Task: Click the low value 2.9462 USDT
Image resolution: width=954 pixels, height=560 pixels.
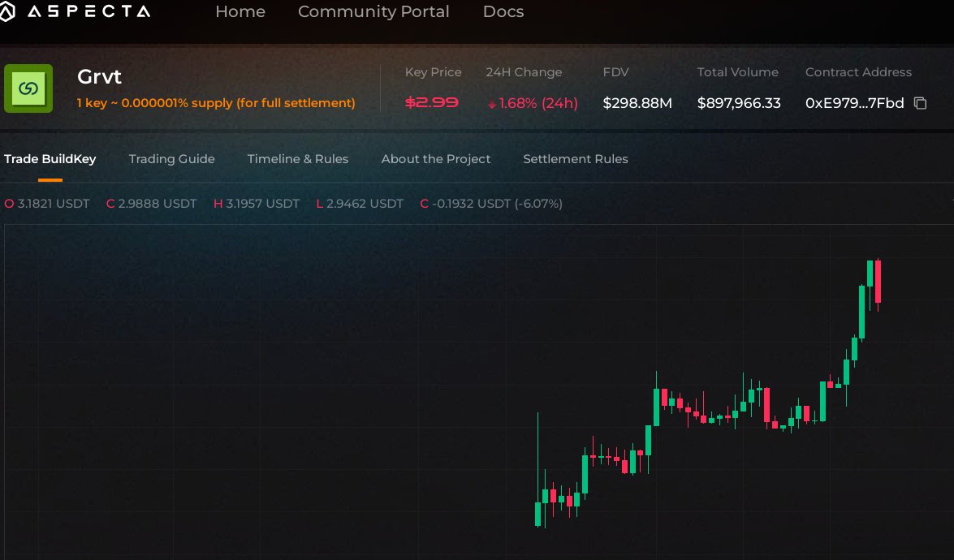Action: [x=365, y=204]
